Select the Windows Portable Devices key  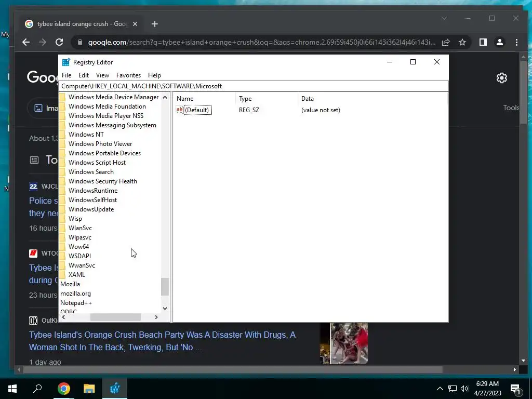point(104,153)
